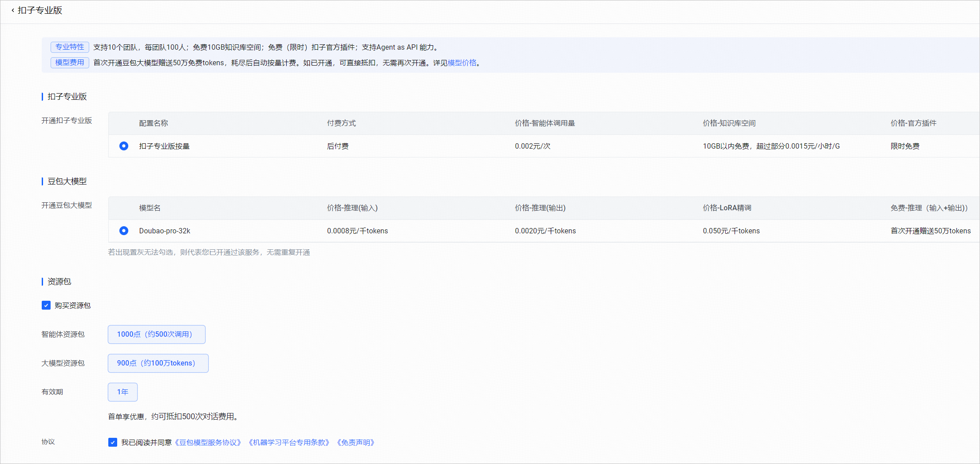Click the 价格-智能体调用量 column header
This screenshot has width=980, height=464.
coord(545,123)
